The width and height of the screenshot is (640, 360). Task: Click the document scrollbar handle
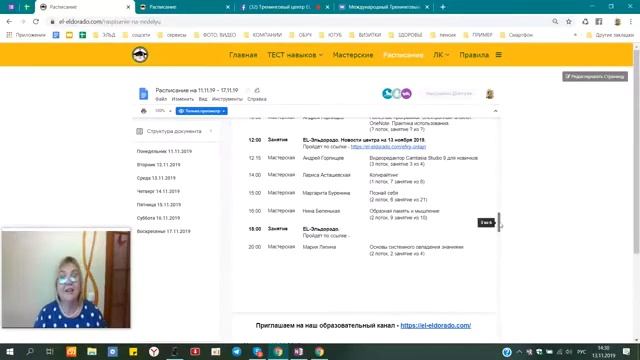point(498,222)
